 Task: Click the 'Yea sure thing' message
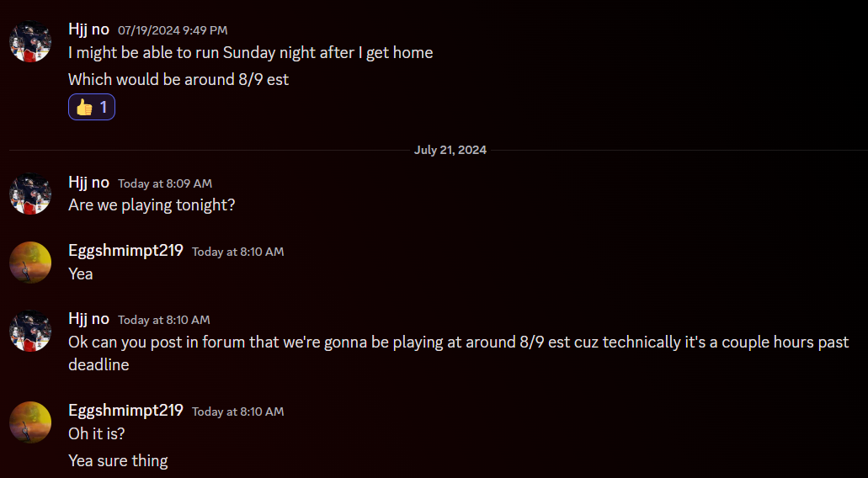pyautogui.click(x=118, y=461)
